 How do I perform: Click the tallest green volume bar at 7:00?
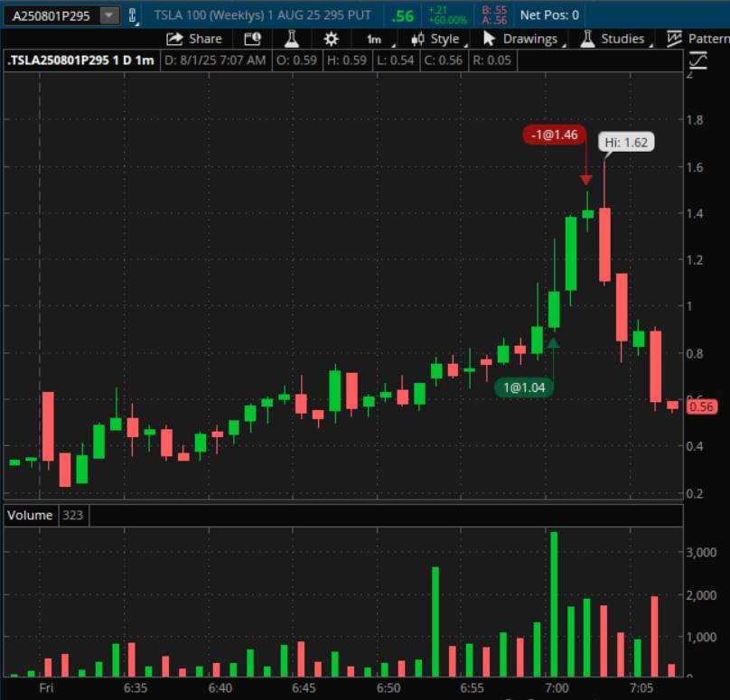pyautogui.click(x=554, y=604)
